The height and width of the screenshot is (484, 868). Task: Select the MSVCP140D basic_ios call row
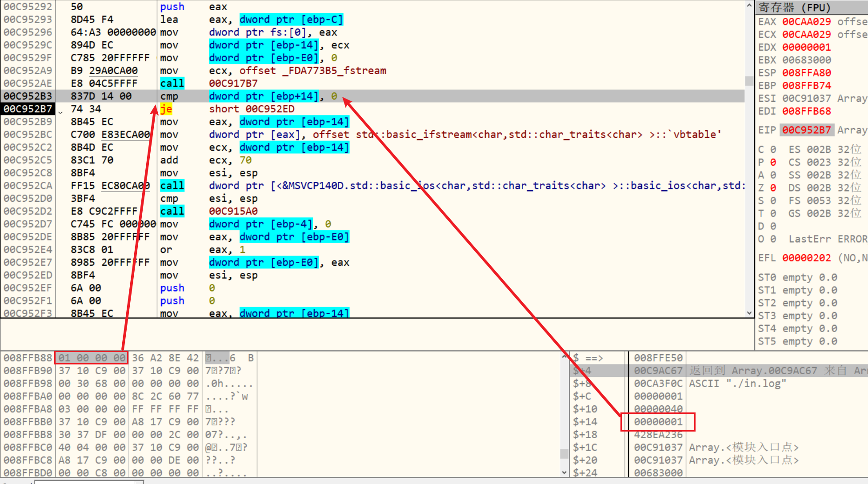[372, 186]
